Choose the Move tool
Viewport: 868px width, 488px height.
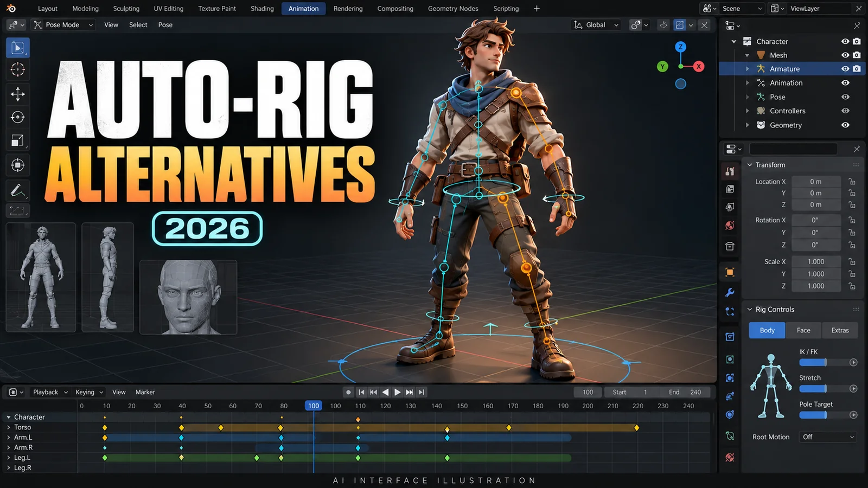[x=18, y=94]
